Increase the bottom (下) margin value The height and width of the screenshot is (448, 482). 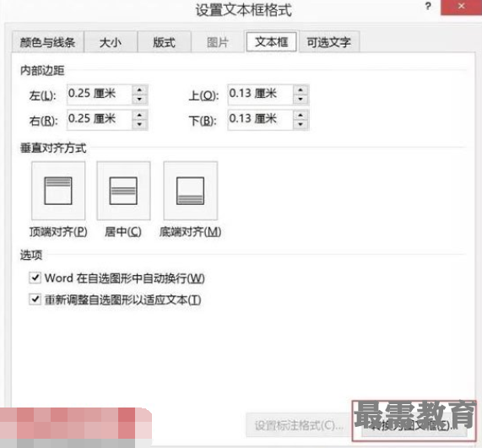pyautogui.click(x=301, y=116)
